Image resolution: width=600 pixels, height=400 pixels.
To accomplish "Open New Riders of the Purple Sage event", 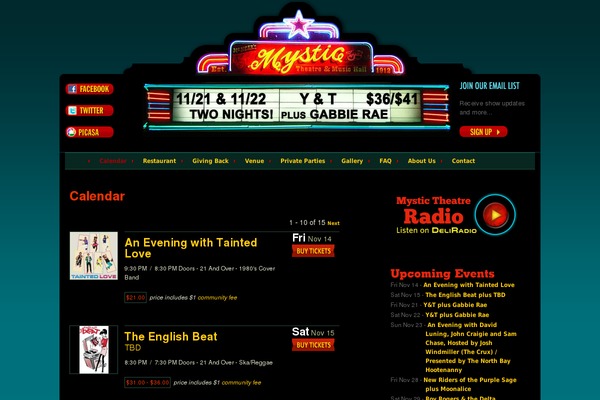I will coord(470,384).
